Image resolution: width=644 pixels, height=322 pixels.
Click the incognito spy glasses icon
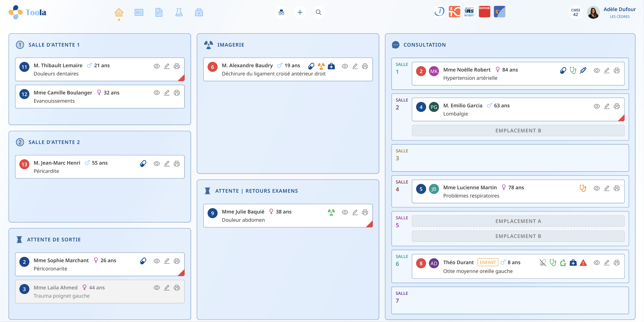pyautogui.click(x=281, y=12)
